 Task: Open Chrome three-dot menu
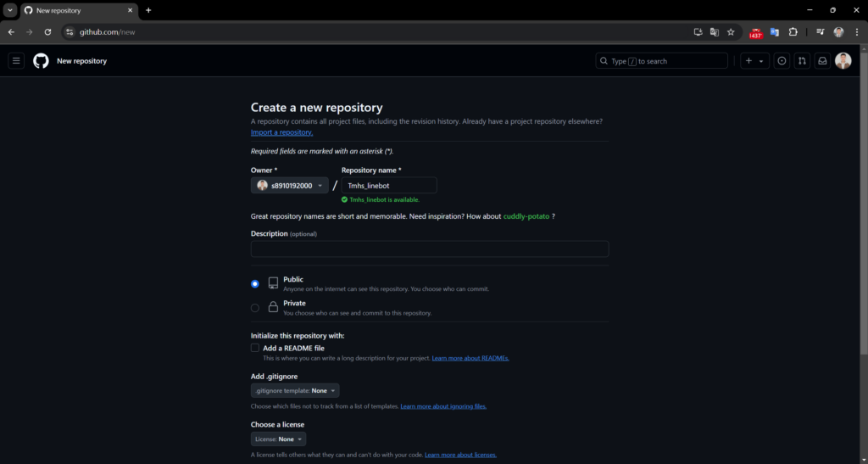point(857,32)
